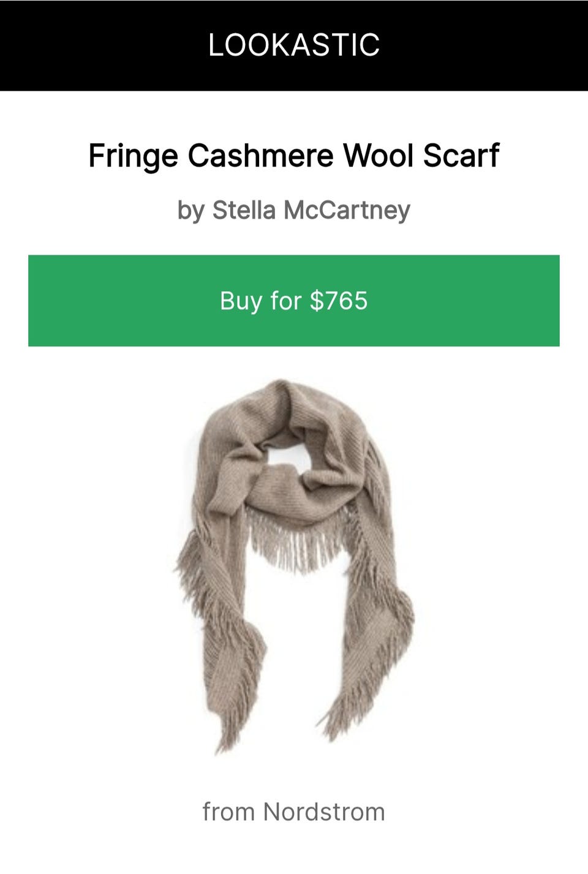
Task: Open the LOOKASTIC home logo
Action: pos(294,45)
